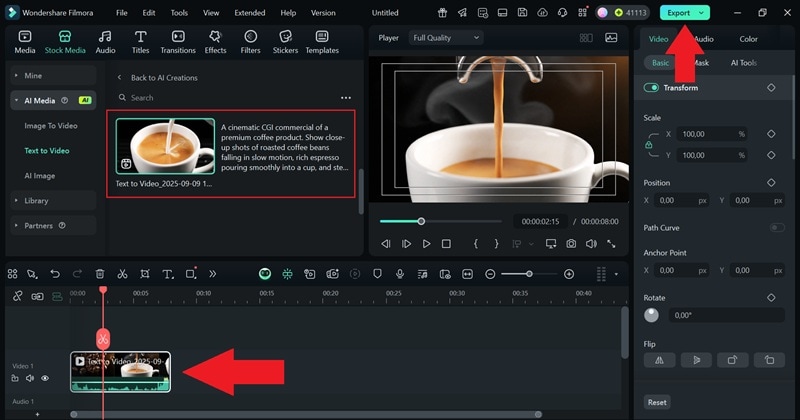Select Image To Video option
800x420 pixels.
click(51, 126)
